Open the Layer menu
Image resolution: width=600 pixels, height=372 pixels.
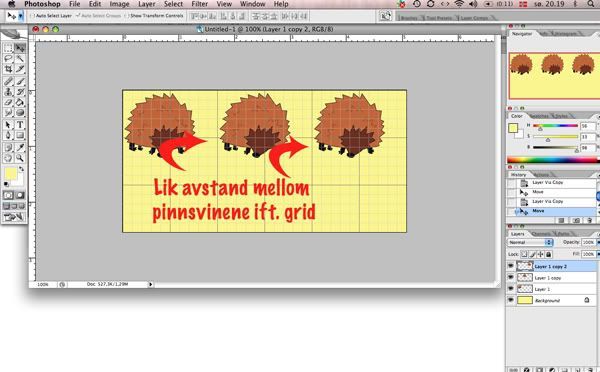(x=147, y=4)
